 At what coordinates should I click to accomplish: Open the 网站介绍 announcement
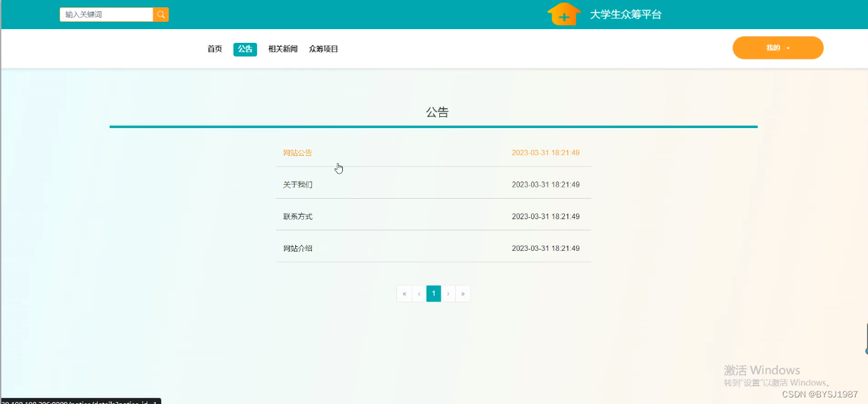click(x=298, y=248)
